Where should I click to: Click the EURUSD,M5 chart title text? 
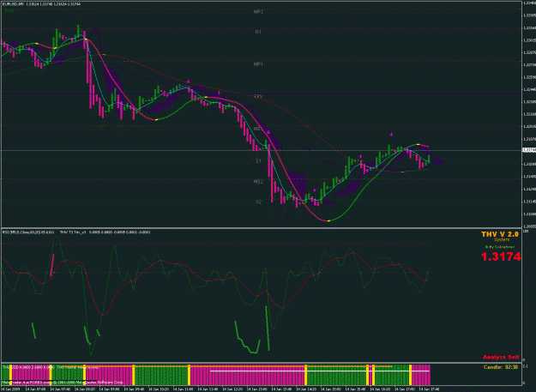(x=14, y=4)
